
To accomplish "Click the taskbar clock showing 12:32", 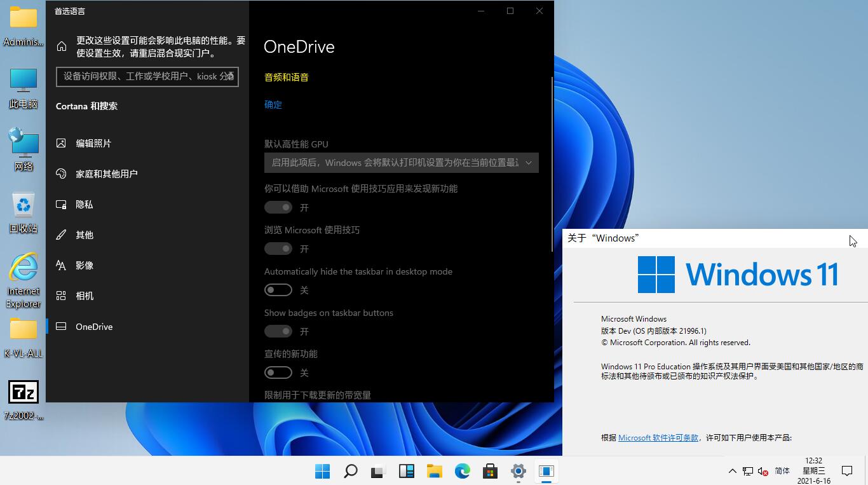I will (814, 471).
